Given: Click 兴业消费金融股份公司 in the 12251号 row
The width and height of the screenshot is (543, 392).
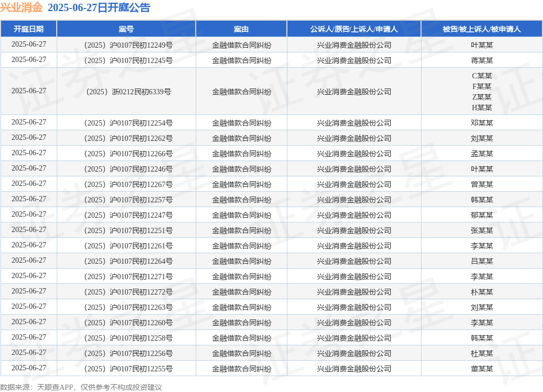Looking at the screenshot, I should tap(354, 230).
